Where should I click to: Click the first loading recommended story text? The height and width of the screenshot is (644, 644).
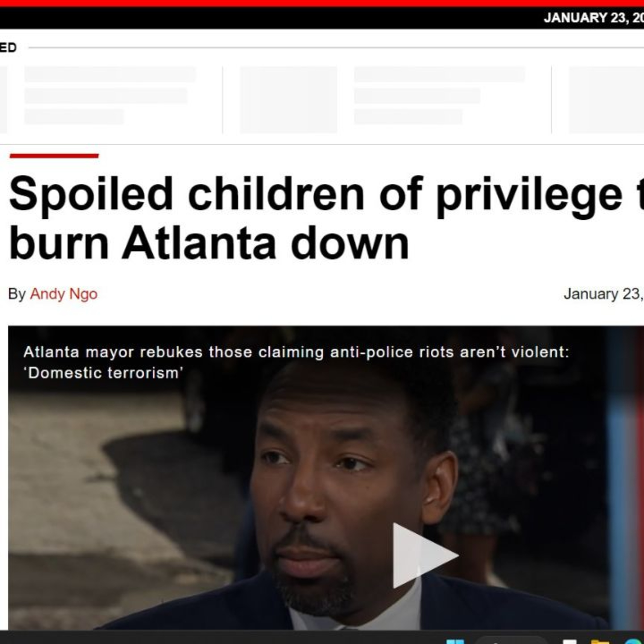click(x=110, y=95)
